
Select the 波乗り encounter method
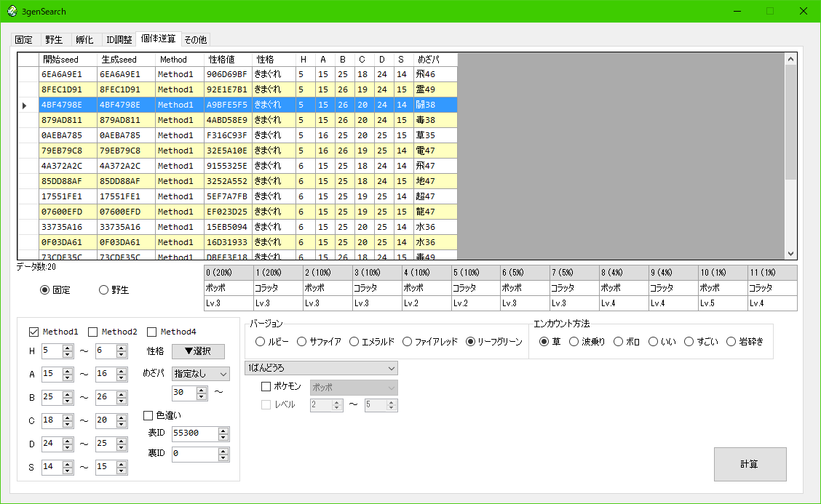coord(574,341)
